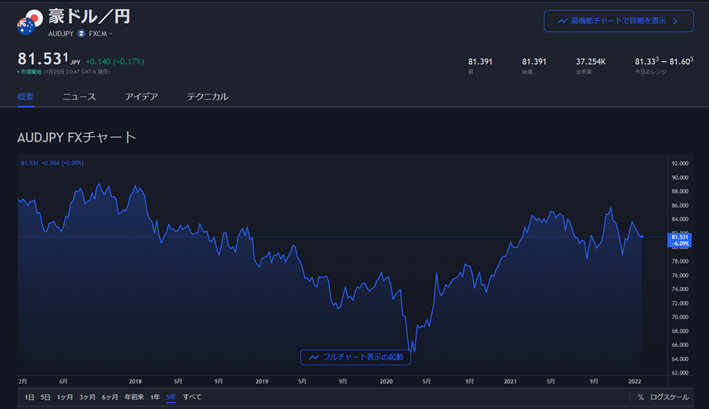Screen dimensions: 709x409
Task: Click the chart icon in 高機能チャート button
Action: [563, 20]
